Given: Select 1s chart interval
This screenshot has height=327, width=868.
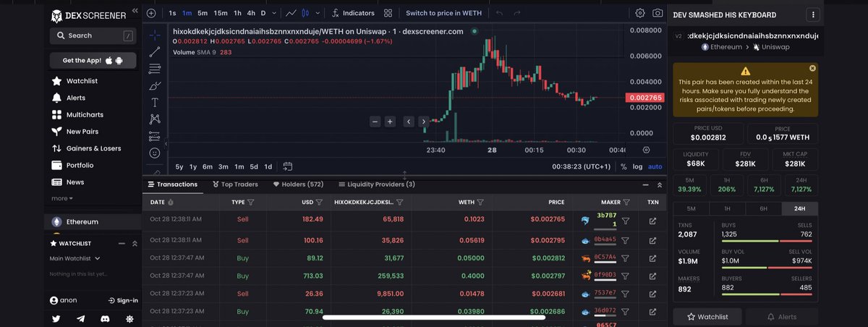Looking at the screenshot, I should [172, 13].
